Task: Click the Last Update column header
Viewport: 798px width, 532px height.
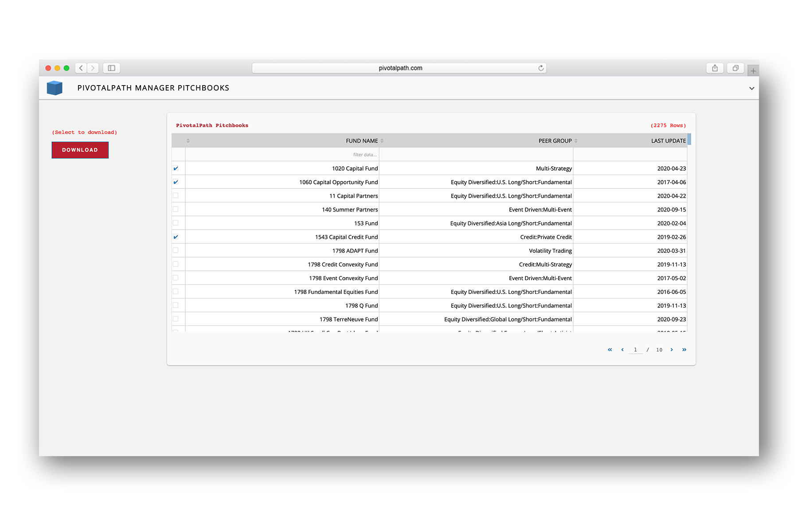Action: tap(668, 141)
